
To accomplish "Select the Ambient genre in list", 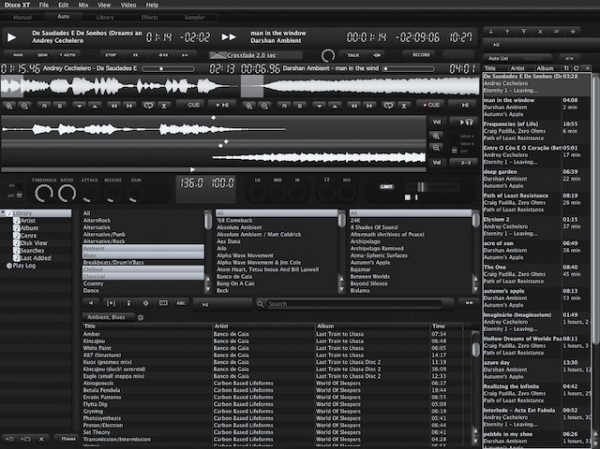I will coord(98,248).
